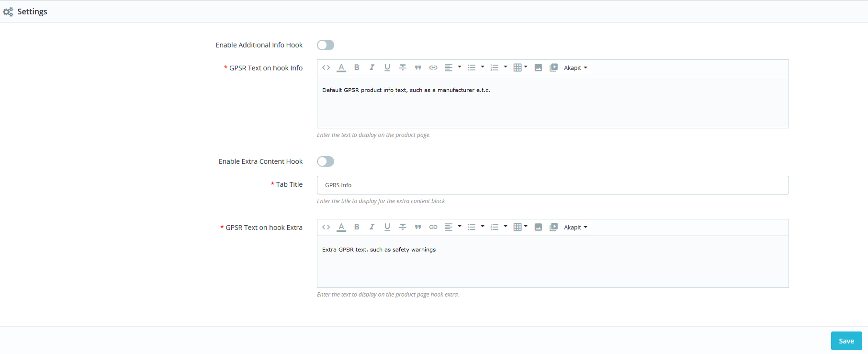Click into the hook Extra text area

click(552, 262)
